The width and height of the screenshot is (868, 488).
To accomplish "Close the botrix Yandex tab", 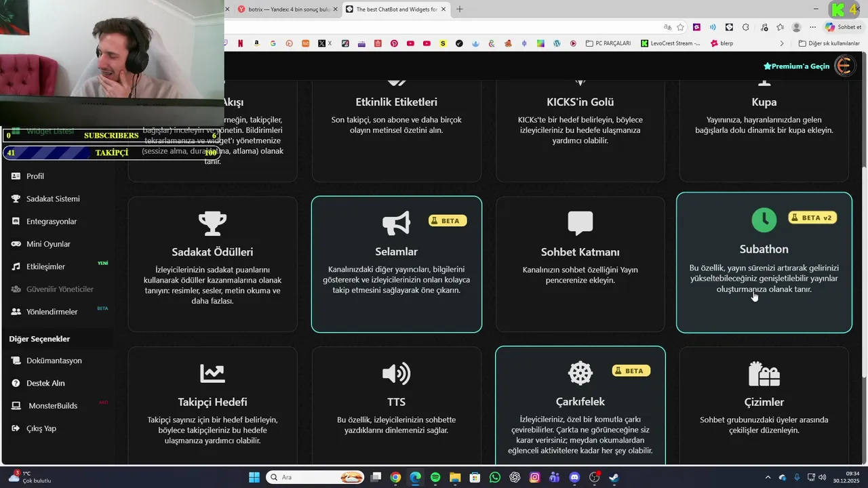I will pyautogui.click(x=335, y=9).
